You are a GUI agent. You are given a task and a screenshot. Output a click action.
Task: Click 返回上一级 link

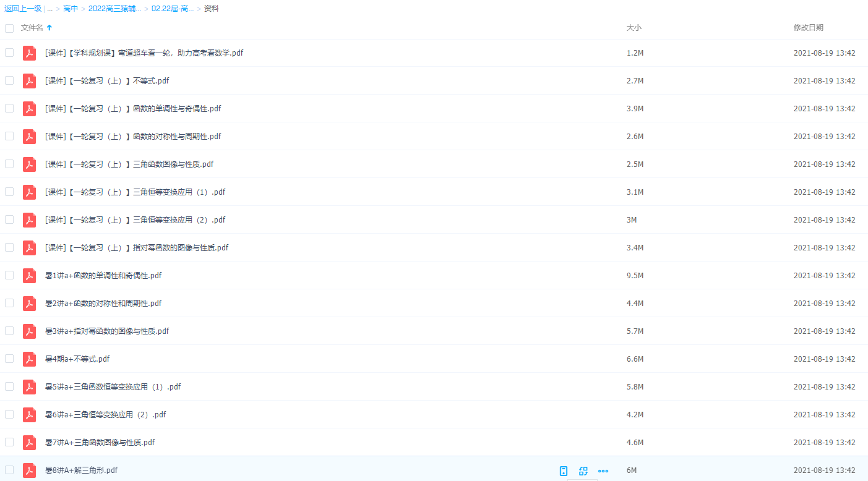point(23,9)
